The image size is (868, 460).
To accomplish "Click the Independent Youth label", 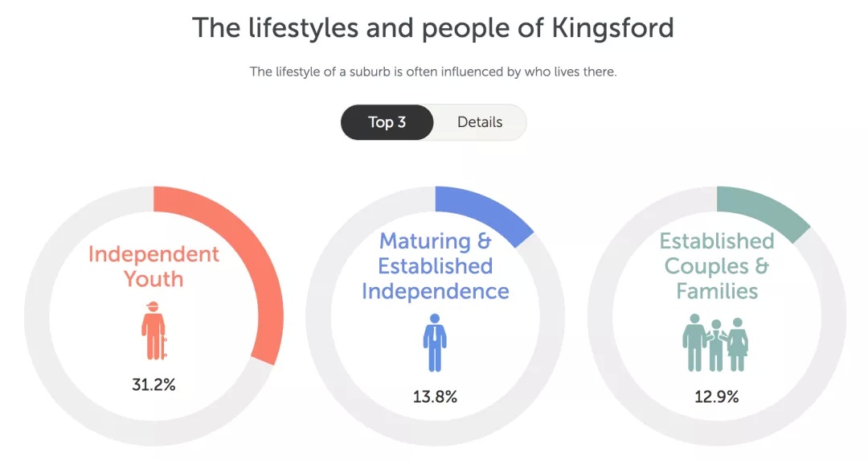I will pyautogui.click(x=154, y=266).
